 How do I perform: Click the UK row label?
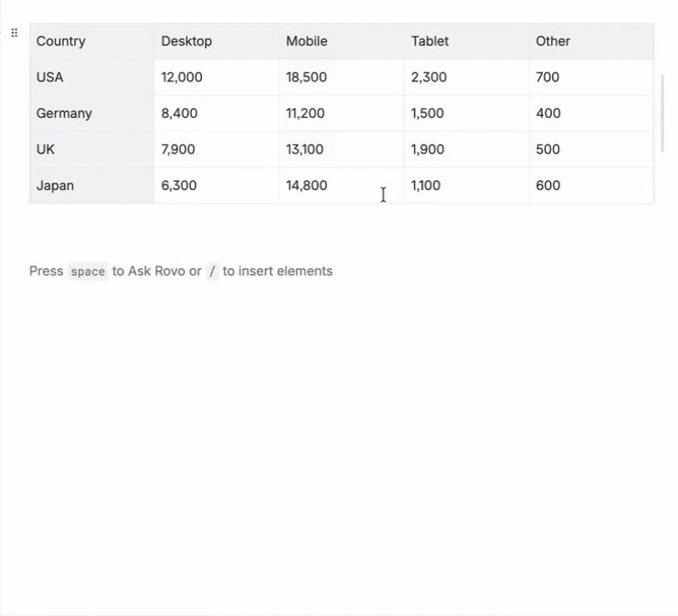point(92,149)
